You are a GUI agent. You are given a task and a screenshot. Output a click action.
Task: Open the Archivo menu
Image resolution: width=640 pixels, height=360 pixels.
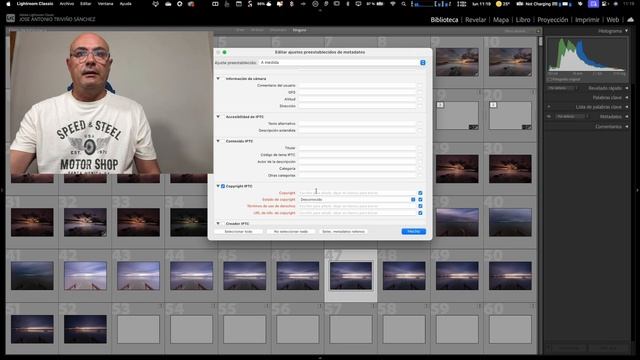tap(67, 4)
